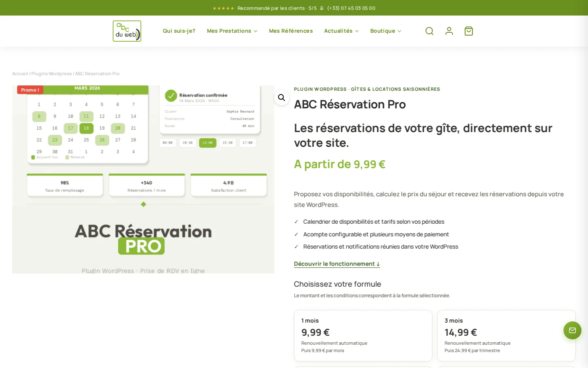Expand the Mes Prestations menu chevron
The height and width of the screenshot is (368, 588).
(256, 31)
